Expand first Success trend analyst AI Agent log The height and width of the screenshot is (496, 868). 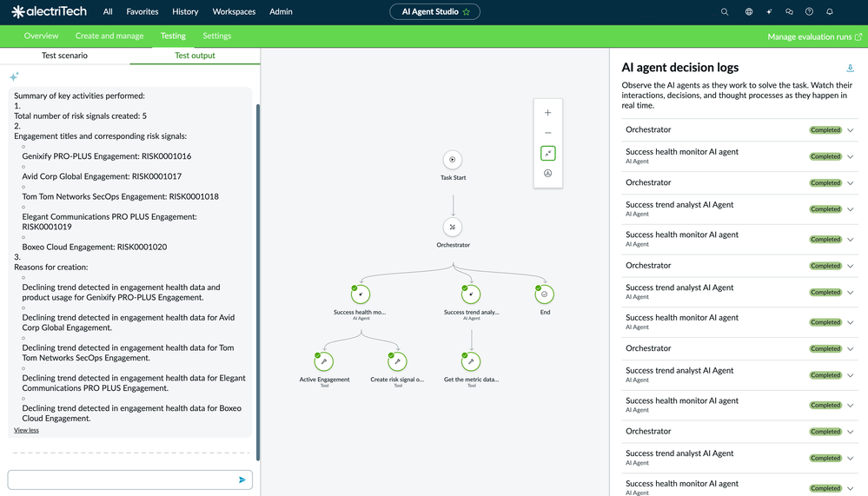(x=851, y=209)
